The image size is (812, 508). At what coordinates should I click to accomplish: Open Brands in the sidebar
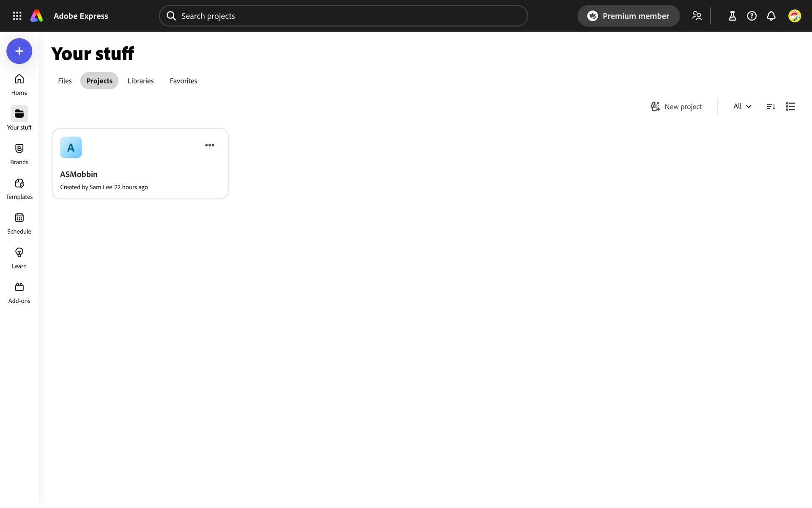19,154
